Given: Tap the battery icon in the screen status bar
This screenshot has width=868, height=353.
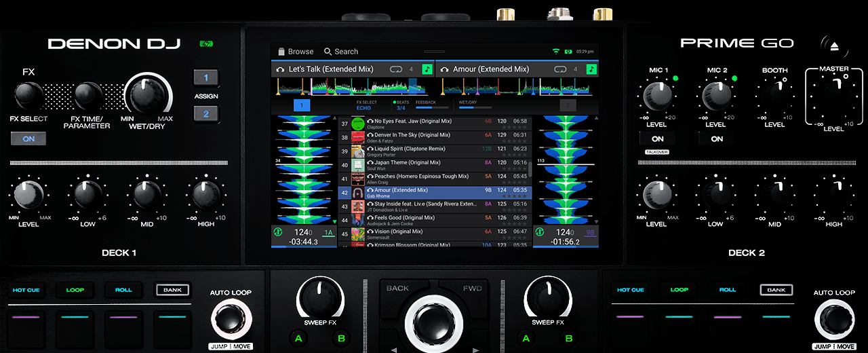Looking at the screenshot, I should pyautogui.click(x=568, y=52).
